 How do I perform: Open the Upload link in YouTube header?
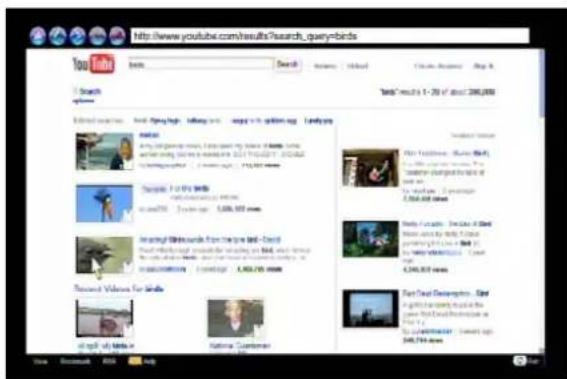[357, 66]
